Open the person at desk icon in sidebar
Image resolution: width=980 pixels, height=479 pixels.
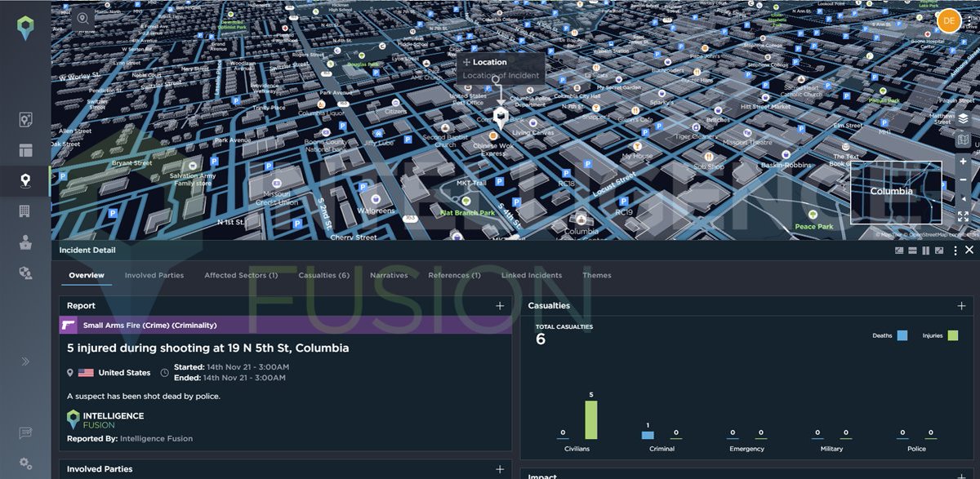click(x=25, y=242)
